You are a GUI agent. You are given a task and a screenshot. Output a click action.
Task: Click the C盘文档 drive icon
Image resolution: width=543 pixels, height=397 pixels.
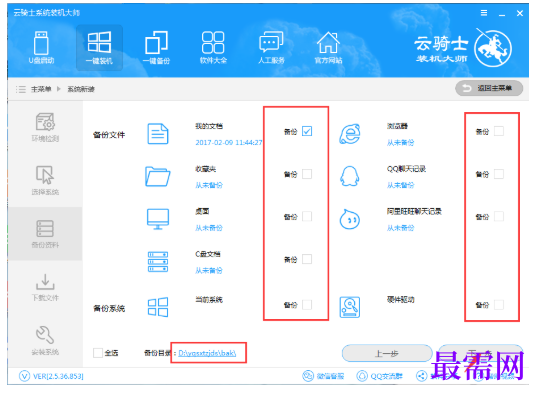pos(158,262)
